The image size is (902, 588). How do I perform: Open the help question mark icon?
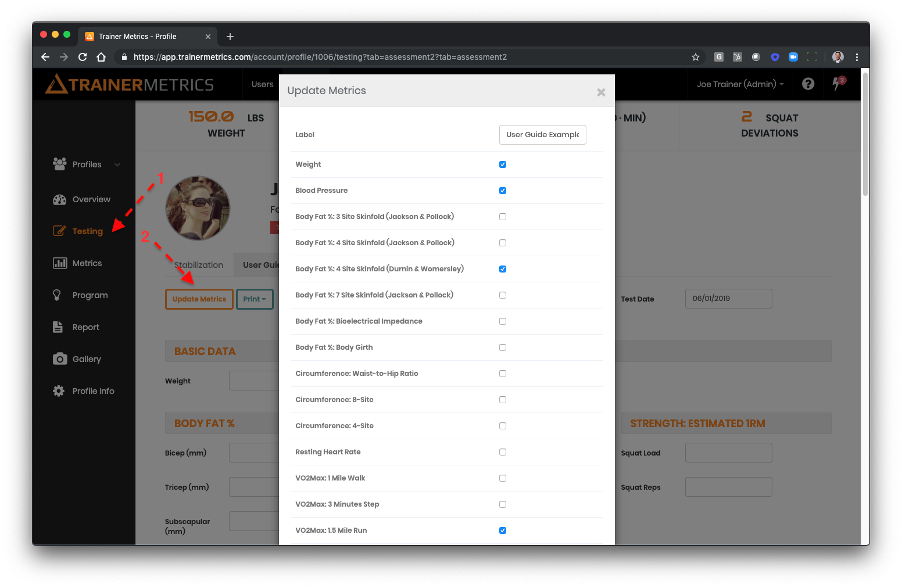[x=808, y=84]
